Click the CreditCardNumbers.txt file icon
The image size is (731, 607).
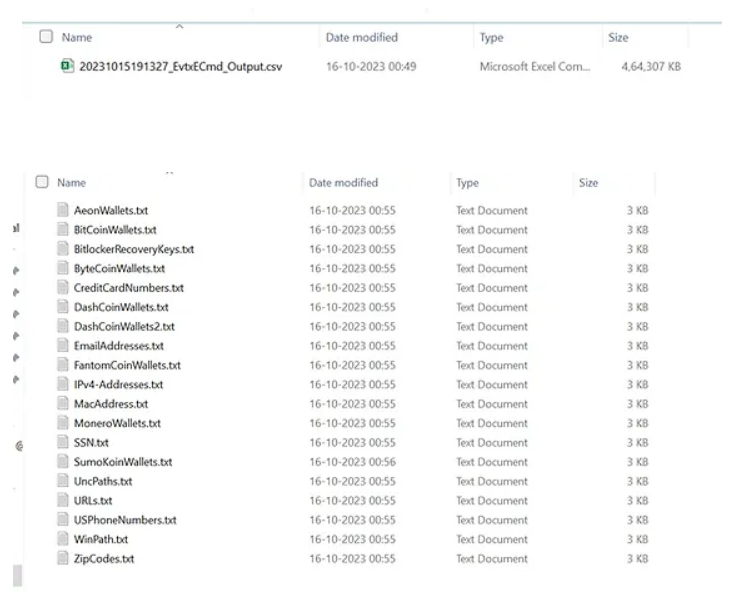[x=63, y=288]
